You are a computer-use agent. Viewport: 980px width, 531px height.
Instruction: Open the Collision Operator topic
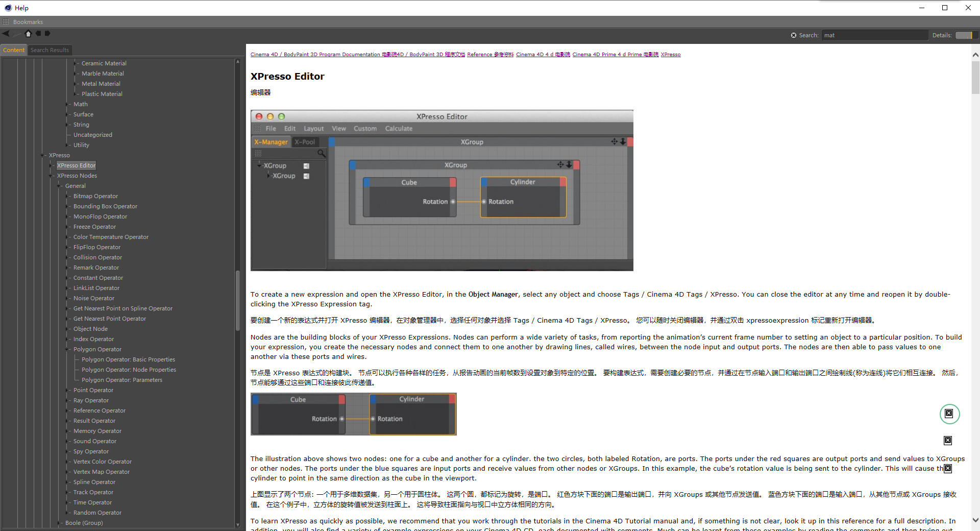97,257
